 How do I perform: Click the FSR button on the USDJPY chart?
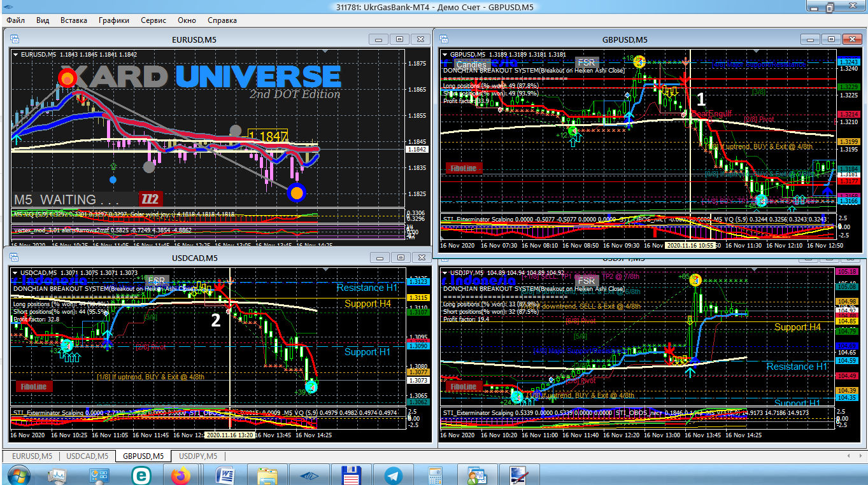587,281
